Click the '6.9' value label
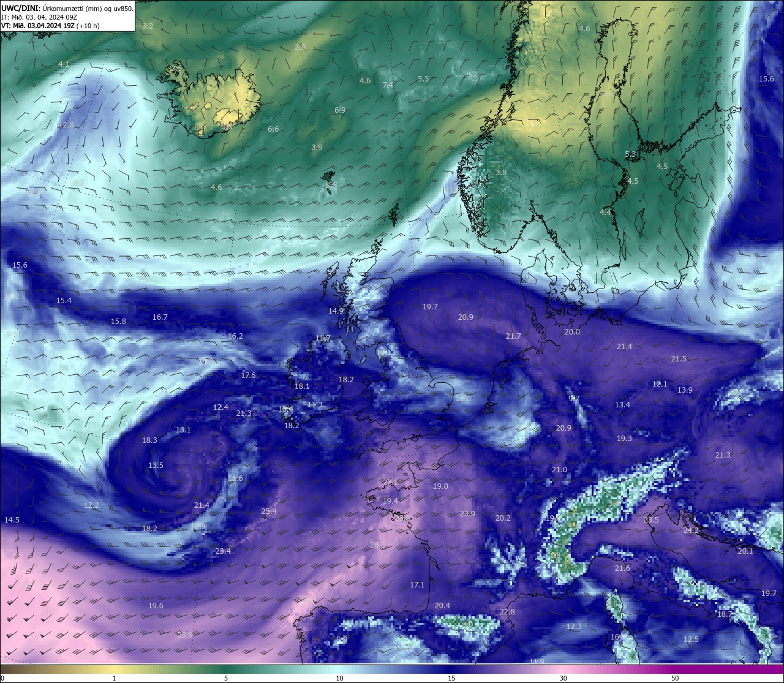This screenshot has height=683, width=784. coord(340,110)
